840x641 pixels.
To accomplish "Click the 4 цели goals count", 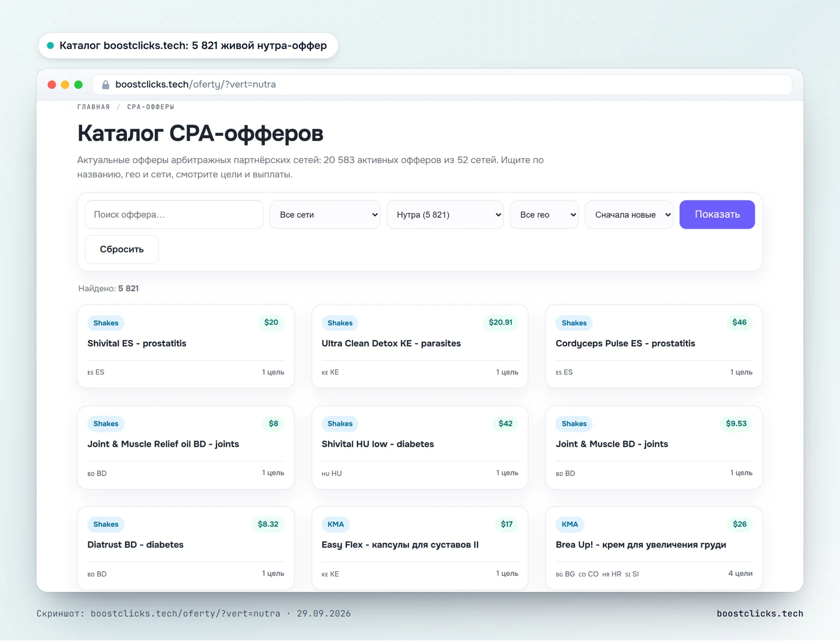I will tap(740, 574).
